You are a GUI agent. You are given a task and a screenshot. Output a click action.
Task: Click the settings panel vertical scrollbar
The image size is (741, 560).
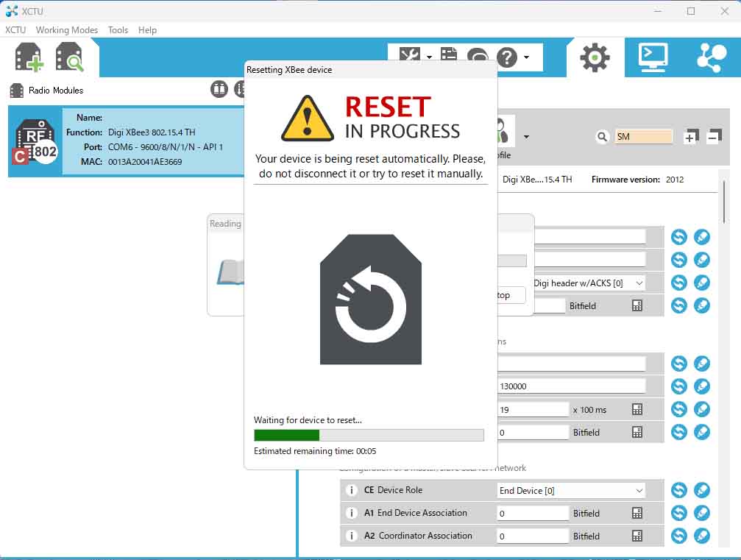[723, 202]
